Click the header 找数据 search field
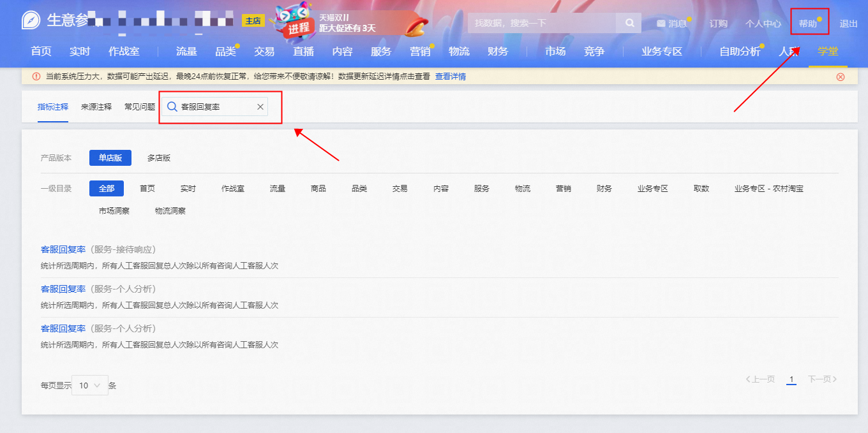The width and height of the screenshot is (868, 433). [x=542, y=23]
